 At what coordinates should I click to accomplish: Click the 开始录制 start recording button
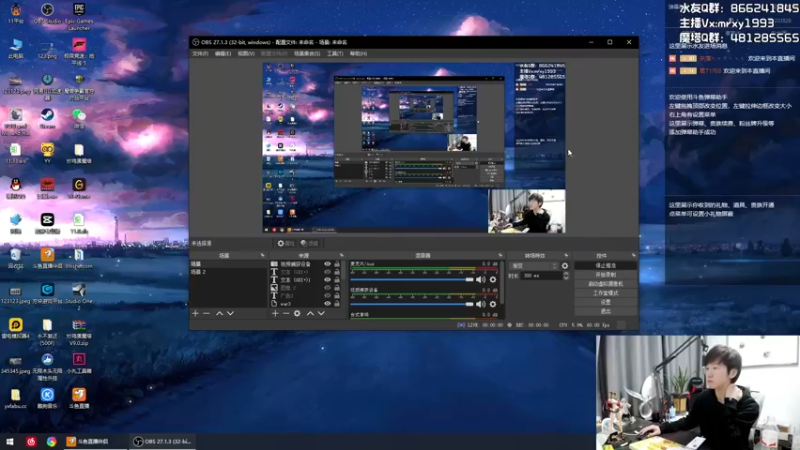coord(606,274)
